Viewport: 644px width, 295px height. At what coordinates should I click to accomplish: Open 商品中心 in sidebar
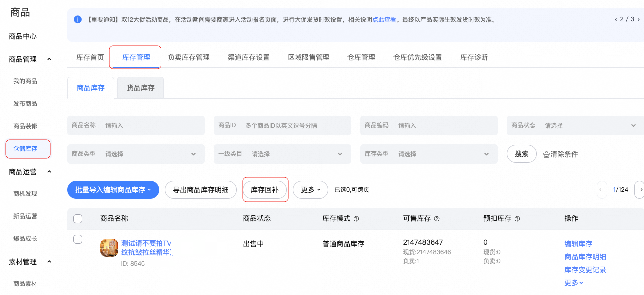point(23,36)
